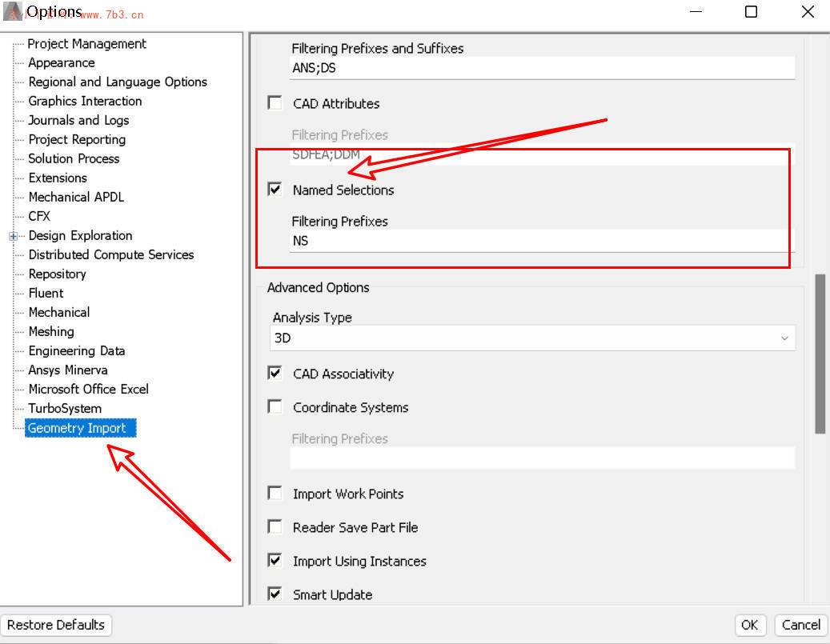The height and width of the screenshot is (644, 830).
Task: Click the Ansys logo icon in title bar
Action: [x=12, y=11]
